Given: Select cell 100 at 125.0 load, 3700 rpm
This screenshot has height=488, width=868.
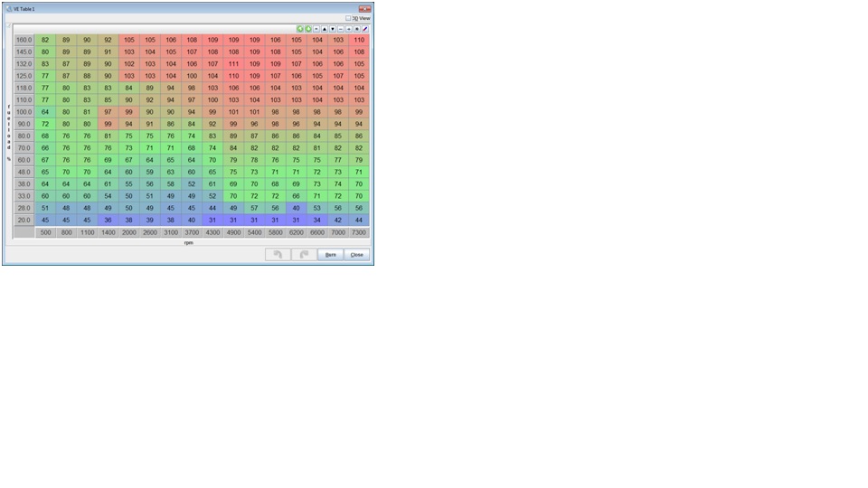Looking at the screenshot, I should pyautogui.click(x=192, y=76).
